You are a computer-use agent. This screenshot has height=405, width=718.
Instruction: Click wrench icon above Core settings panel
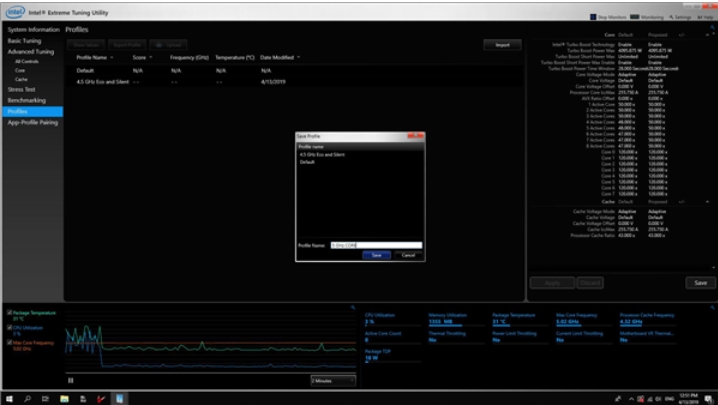pyautogui.click(x=712, y=27)
